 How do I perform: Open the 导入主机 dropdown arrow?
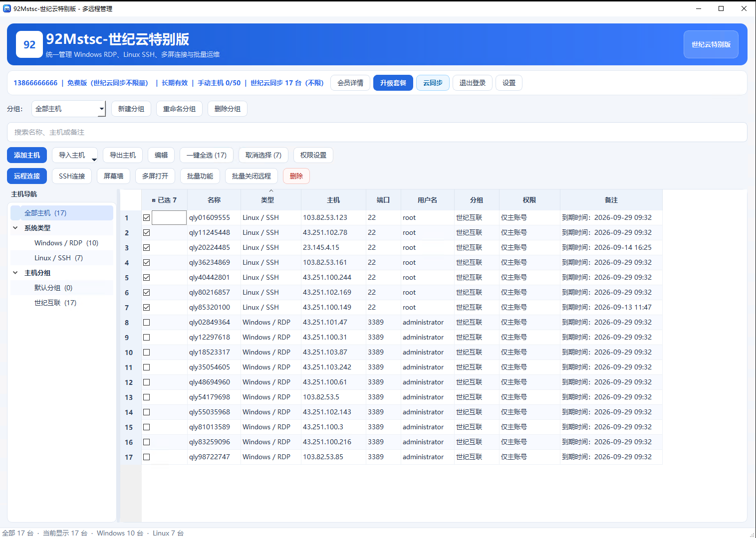94,160
